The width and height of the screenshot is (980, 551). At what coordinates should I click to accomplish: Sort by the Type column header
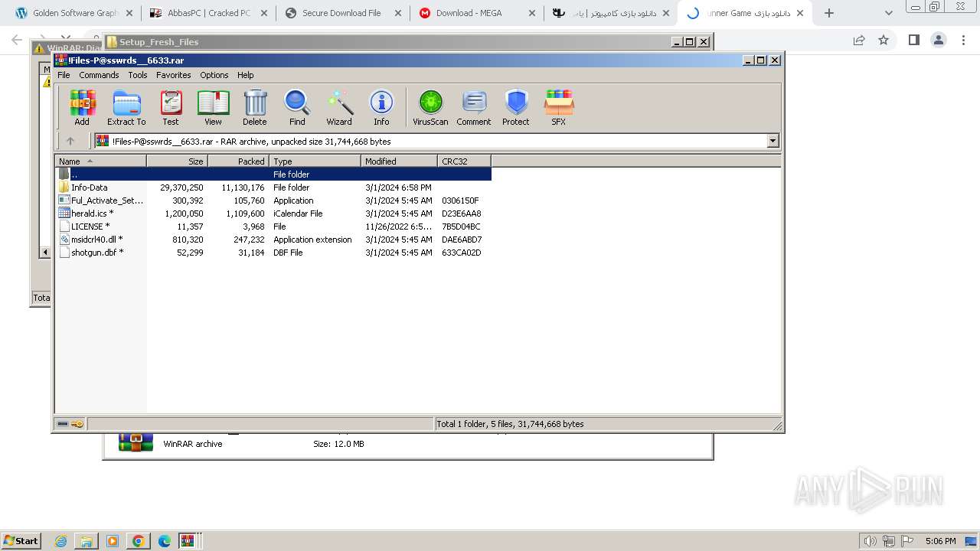[x=315, y=161]
